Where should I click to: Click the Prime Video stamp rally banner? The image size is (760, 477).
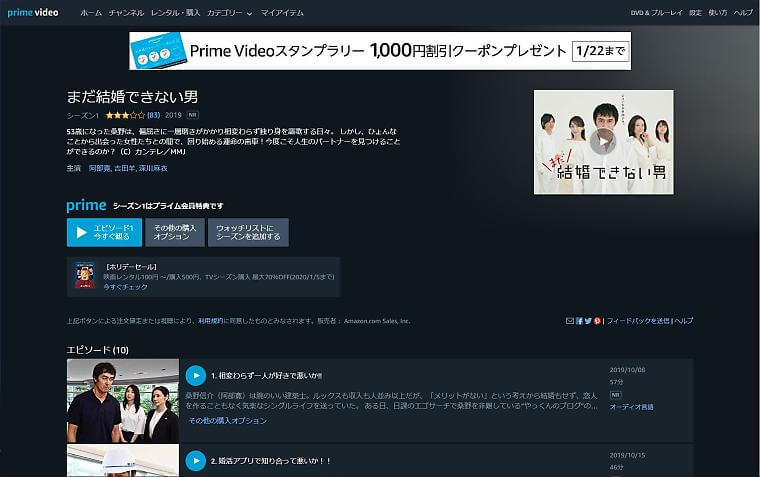380,51
